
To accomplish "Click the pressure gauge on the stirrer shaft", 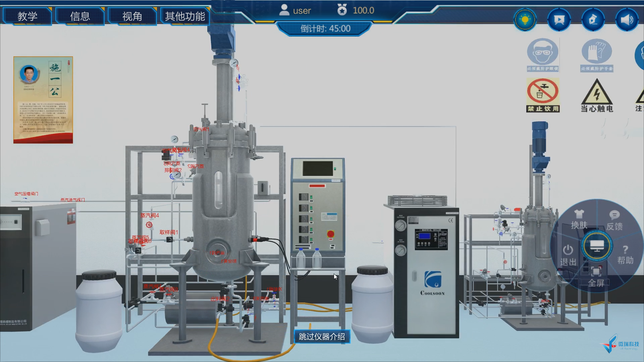I will [234, 63].
